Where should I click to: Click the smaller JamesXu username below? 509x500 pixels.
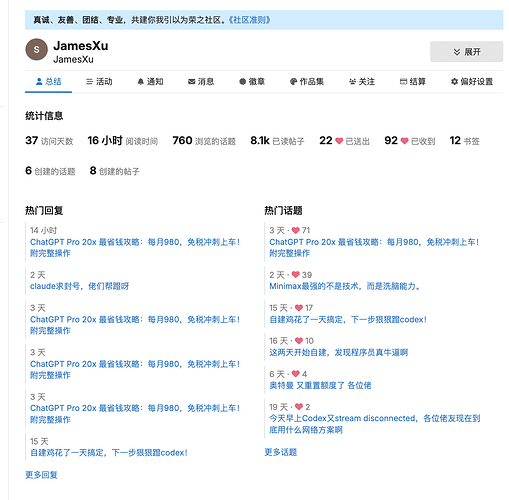(73, 59)
